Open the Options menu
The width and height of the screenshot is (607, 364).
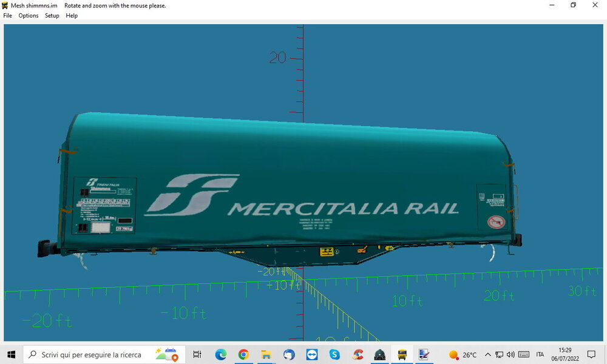(x=29, y=16)
